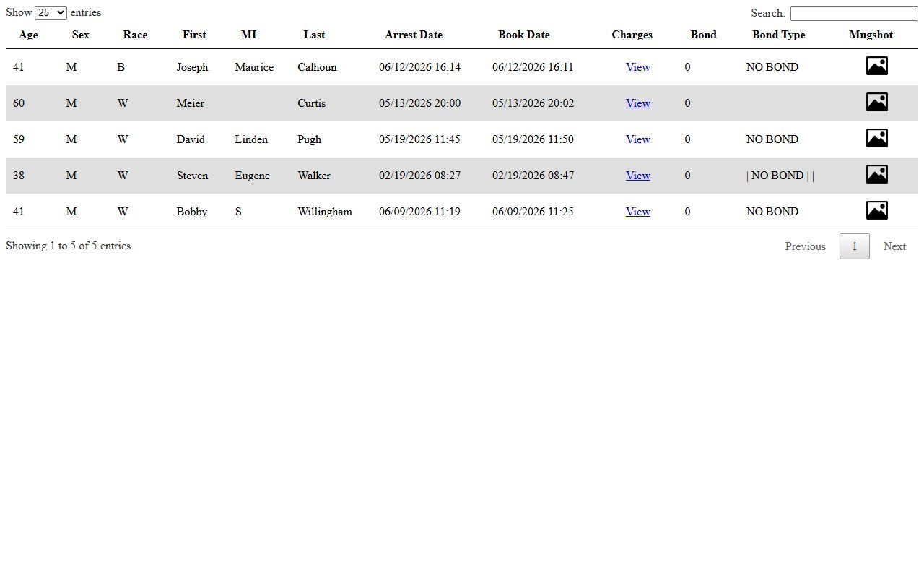Select the last name cell 'Willingham'
This screenshot has height=578, width=924.
(x=325, y=212)
